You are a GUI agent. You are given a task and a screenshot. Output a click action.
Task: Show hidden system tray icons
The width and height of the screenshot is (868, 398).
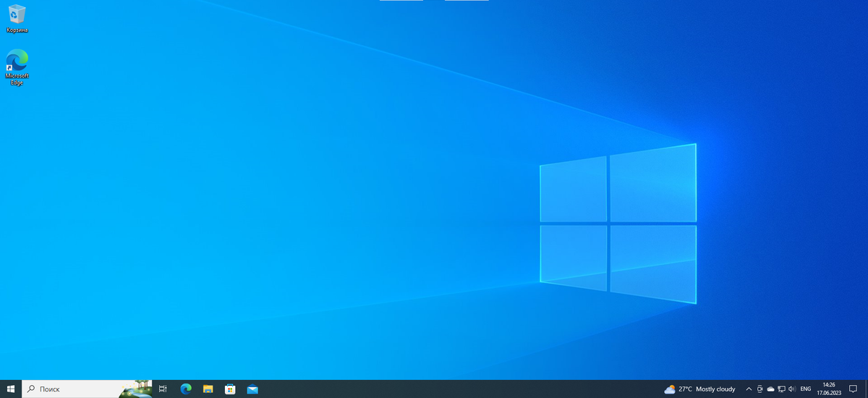pos(749,389)
